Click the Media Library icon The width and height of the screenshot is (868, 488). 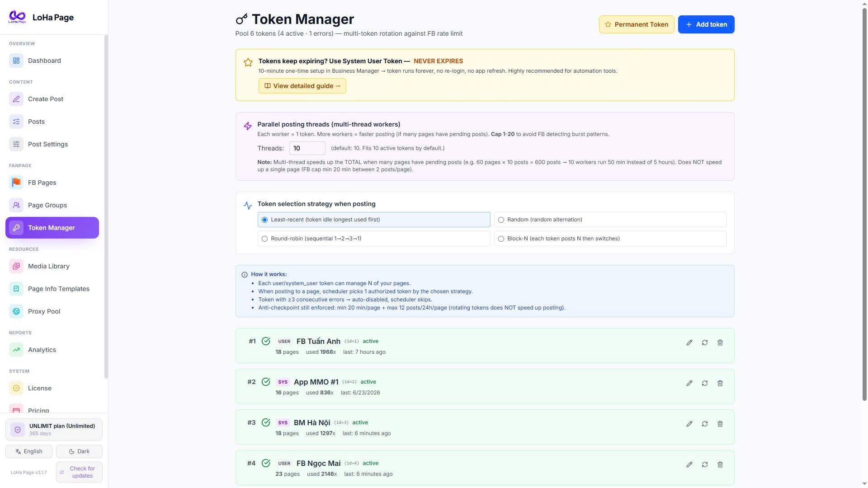pos(16,266)
